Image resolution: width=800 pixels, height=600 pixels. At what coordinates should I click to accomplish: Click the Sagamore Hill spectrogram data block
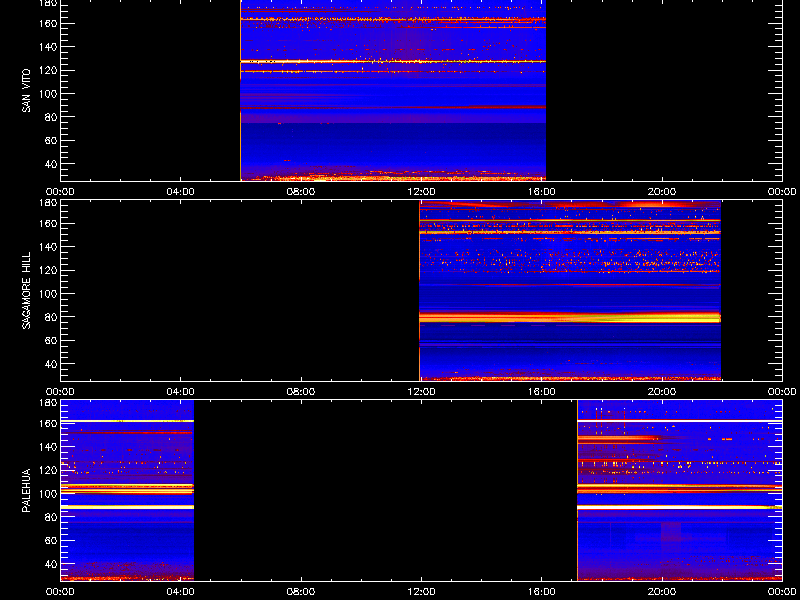coord(570,290)
